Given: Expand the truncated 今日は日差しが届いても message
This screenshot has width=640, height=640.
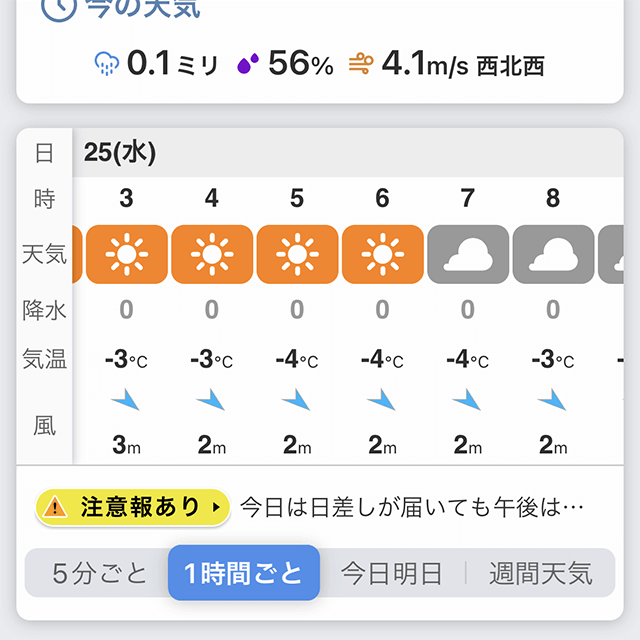Looking at the screenshot, I should coord(412,507).
